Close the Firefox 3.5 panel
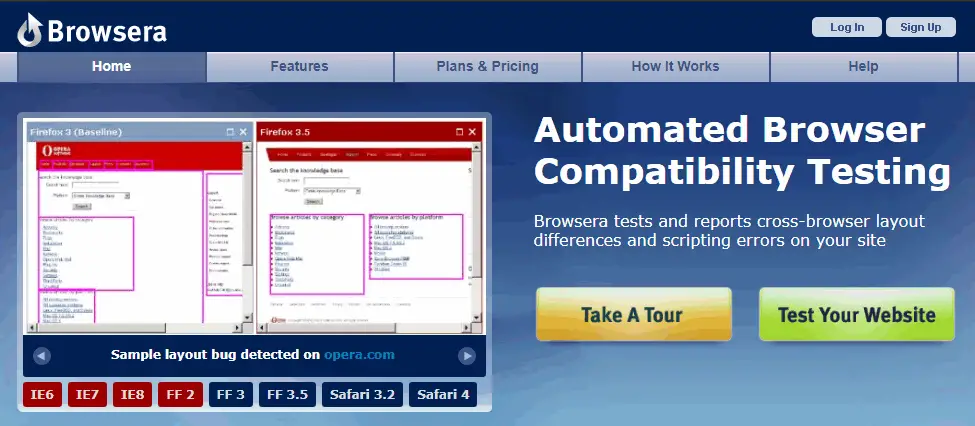 [x=472, y=132]
